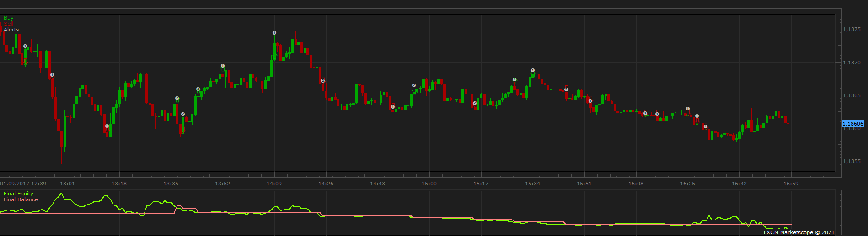Select the trade marker at the 15:34 peak
This screenshot has height=236, width=868.
[533, 70]
